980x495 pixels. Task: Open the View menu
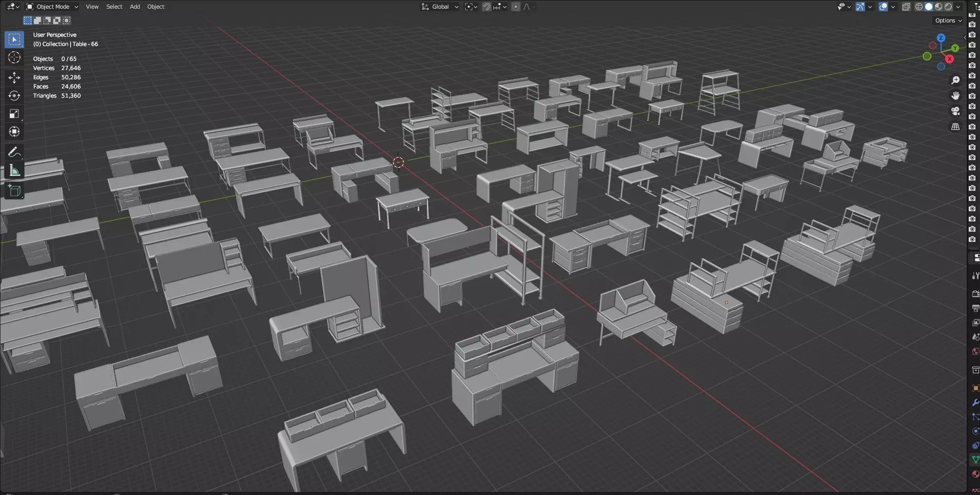click(92, 7)
